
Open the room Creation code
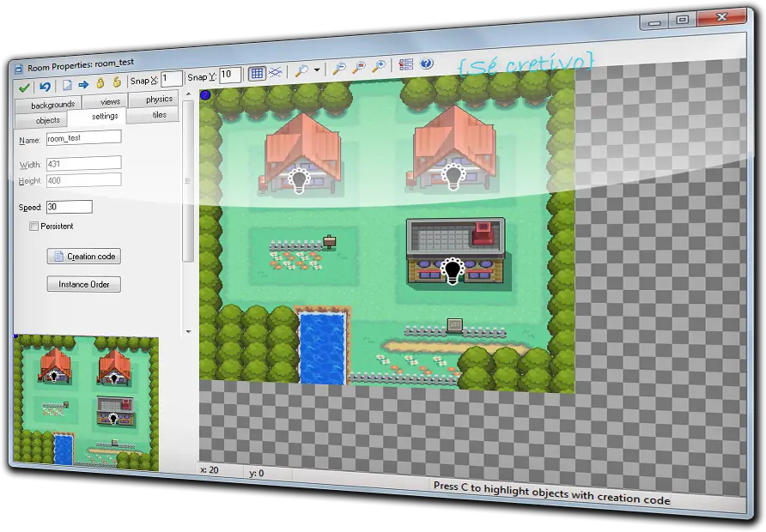click(84, 257)
